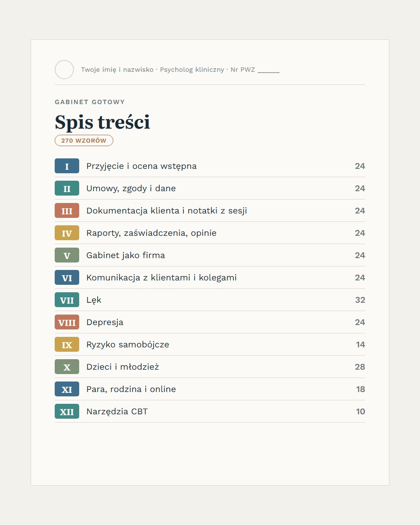Click count 24 in Raporty, zaświadczenia row
Screen dimensions: 420x525
pos(360,233)
